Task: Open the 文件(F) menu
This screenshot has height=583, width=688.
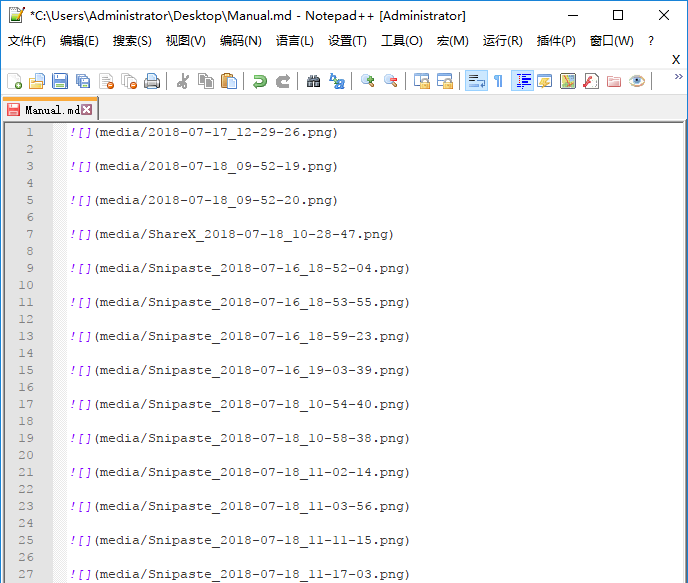Action: click(x=27, y=41)
